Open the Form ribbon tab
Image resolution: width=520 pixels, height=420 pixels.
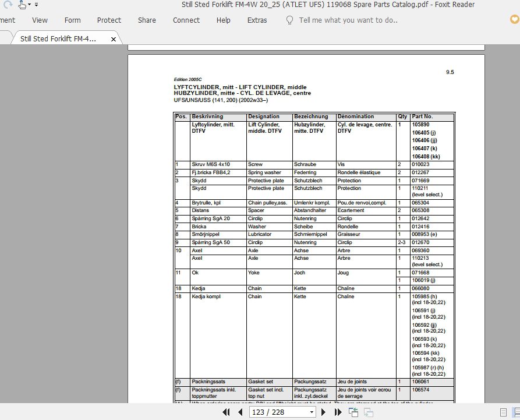[x=73, y=20]
